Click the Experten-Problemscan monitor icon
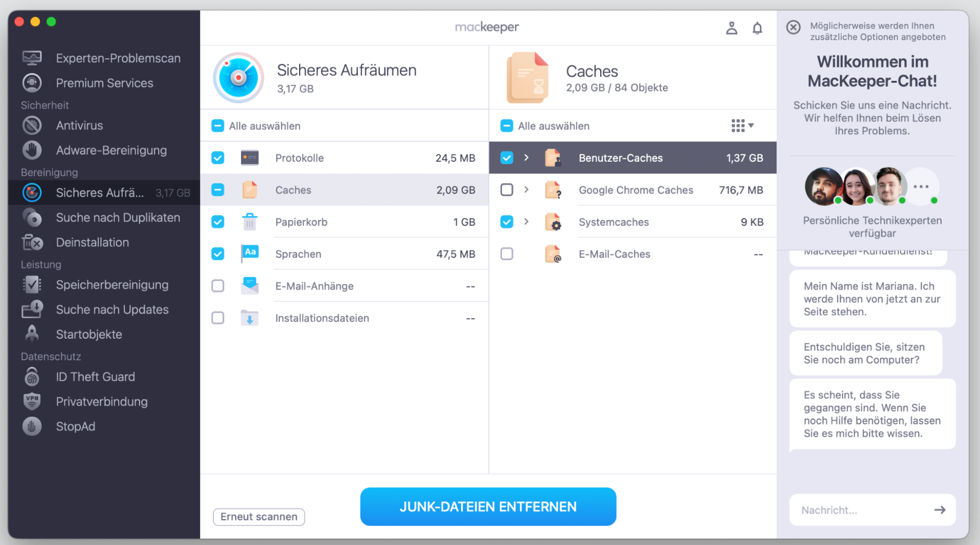Screen dimensions: 980x545 (x=32, y=58)
